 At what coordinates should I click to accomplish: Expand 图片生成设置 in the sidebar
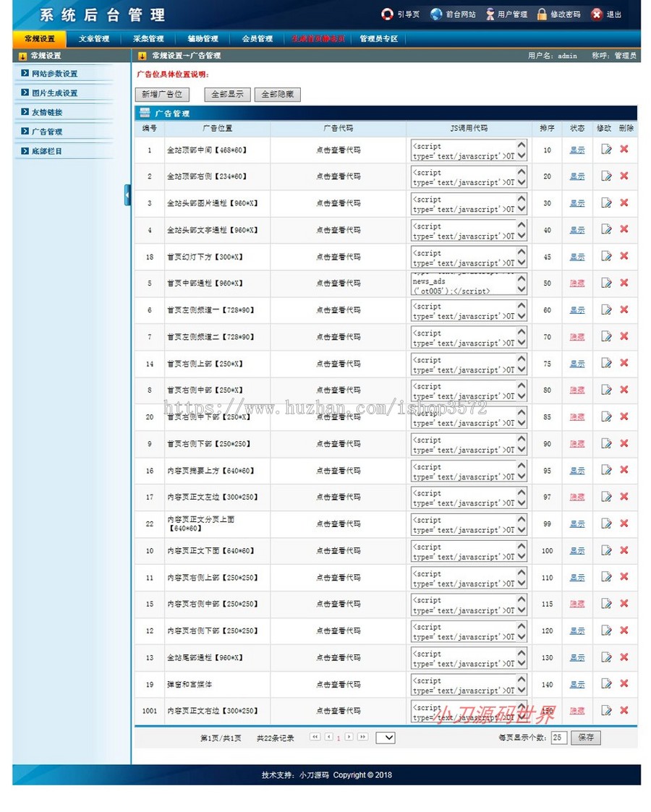tap(54, 93)
